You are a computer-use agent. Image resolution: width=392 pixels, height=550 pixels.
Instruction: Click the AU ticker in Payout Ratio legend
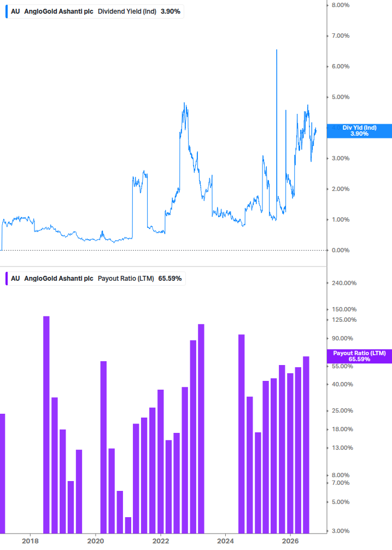coord(15,279)
